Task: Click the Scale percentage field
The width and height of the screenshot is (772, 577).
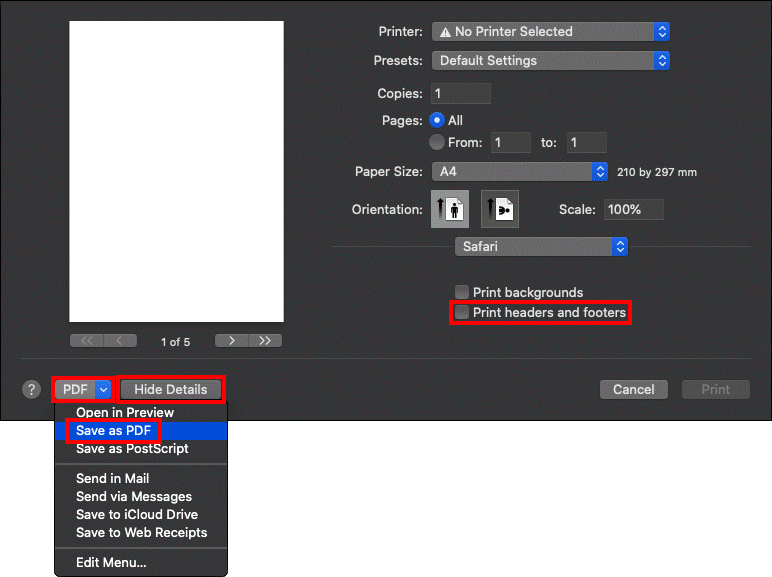Action: tap(633, 210)
